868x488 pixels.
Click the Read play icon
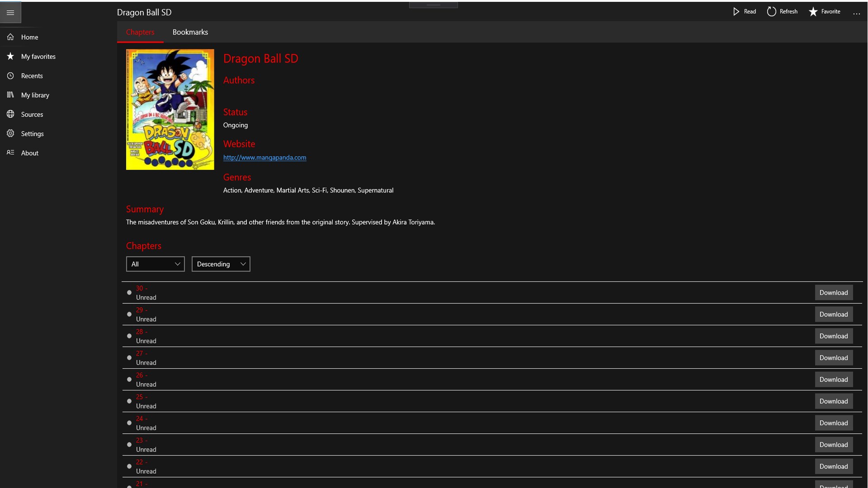(736, 11)
